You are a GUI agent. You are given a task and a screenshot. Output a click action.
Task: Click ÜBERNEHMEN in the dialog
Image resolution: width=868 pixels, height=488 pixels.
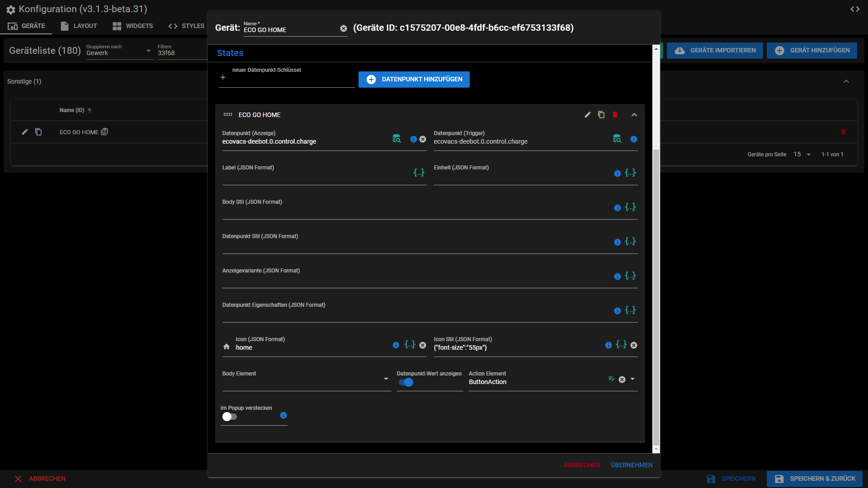(632, 465)
